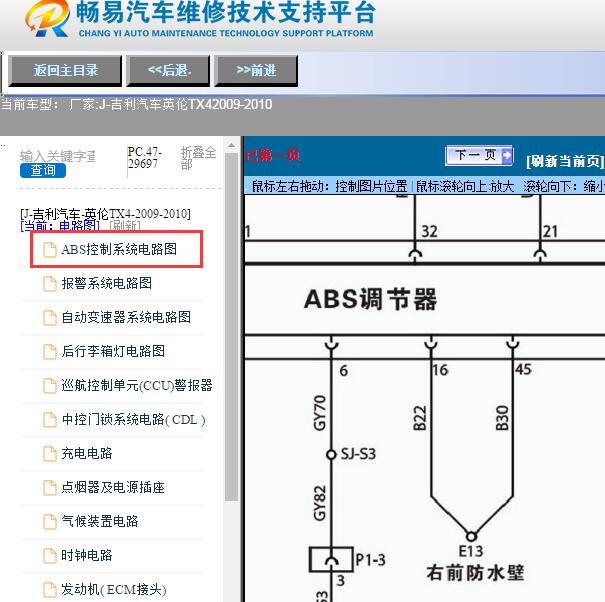This screenshot has height=602, width=605.
Task: Focus the 输入关键字 search input field
Action: click(x=58, y=156)
